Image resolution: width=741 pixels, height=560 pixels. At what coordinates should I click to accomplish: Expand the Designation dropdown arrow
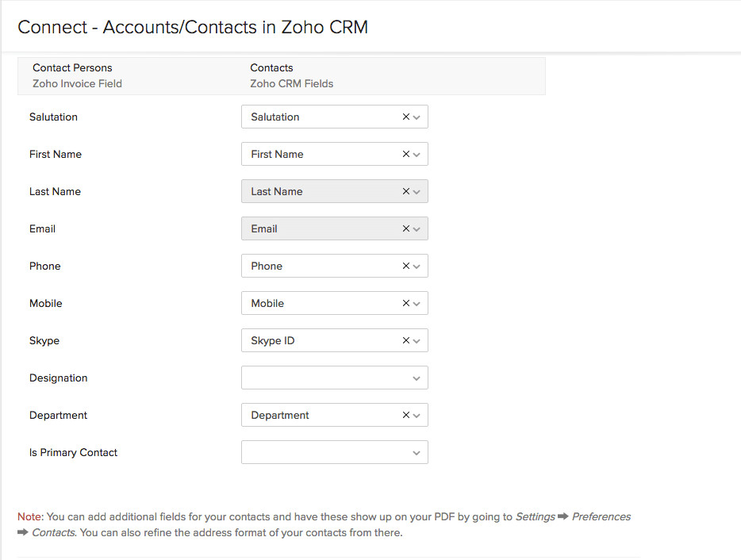pyautogui.click(x=417, y=378)
